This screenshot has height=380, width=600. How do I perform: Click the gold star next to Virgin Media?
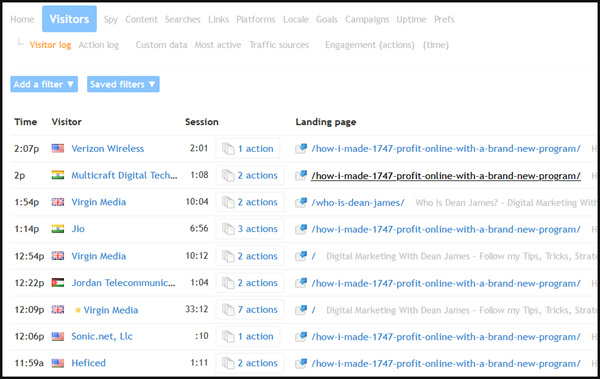click(78, 310)
